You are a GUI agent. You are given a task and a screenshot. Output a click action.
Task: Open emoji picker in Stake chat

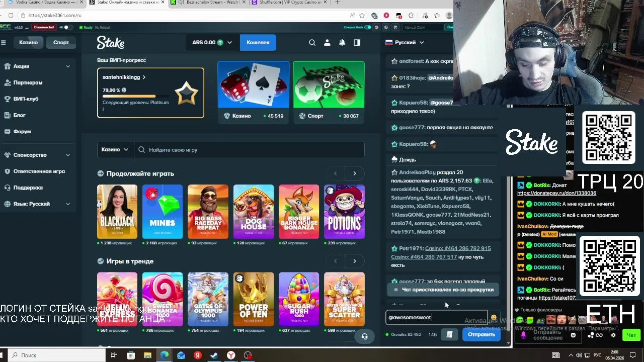494,317
